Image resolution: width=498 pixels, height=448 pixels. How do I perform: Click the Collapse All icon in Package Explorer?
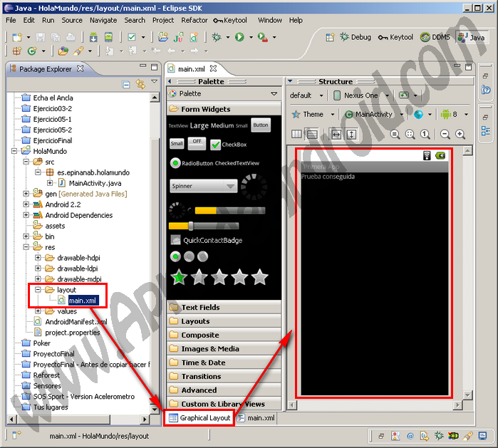coord(126,85)
